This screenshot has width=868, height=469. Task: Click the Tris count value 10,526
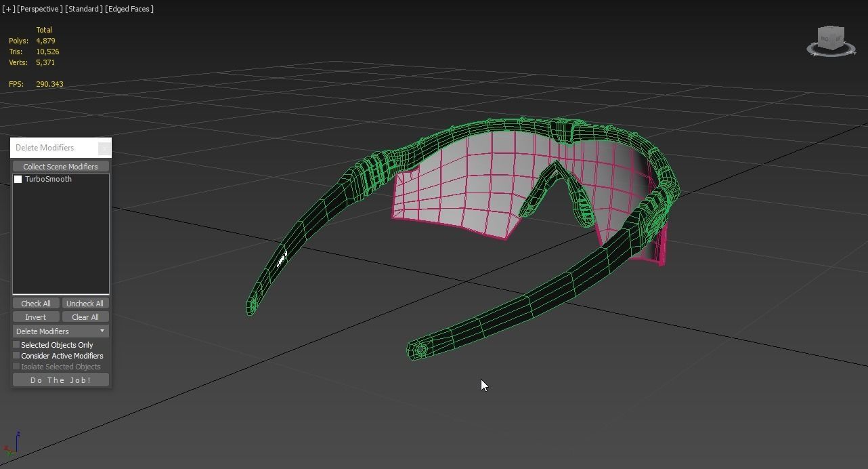pyautogui.click(x=47, y=52)
